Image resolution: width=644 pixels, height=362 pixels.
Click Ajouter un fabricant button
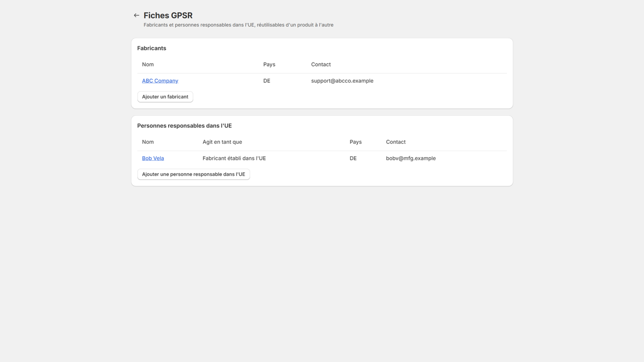(x=165, y=97)
